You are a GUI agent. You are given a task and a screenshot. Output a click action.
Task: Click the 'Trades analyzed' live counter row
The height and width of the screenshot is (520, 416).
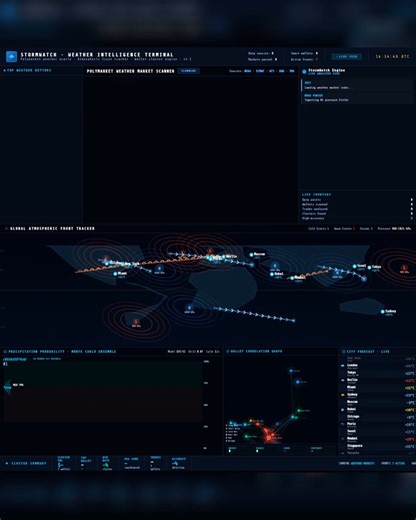tap(357, 209)
